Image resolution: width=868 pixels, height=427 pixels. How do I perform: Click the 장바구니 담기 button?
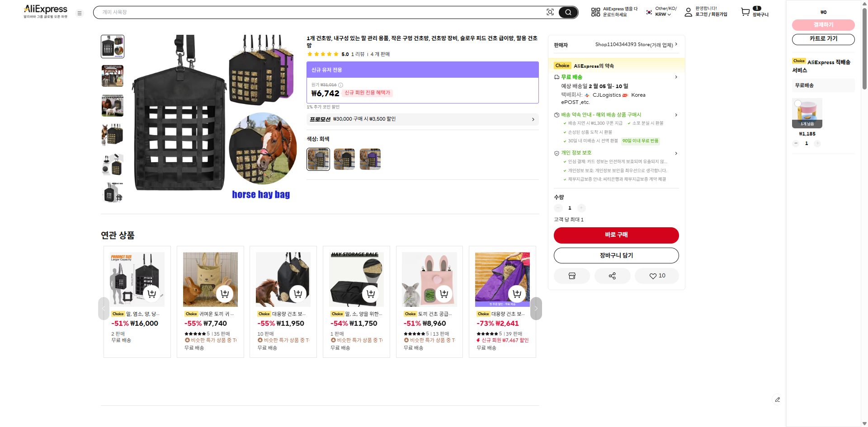point(616,256)
